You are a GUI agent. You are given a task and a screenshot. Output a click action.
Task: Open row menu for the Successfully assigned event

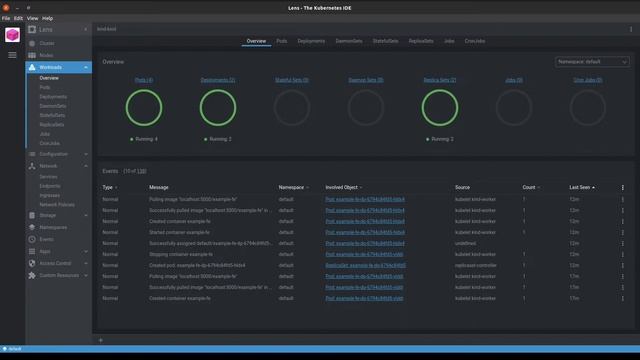click(x=622, y=243)
